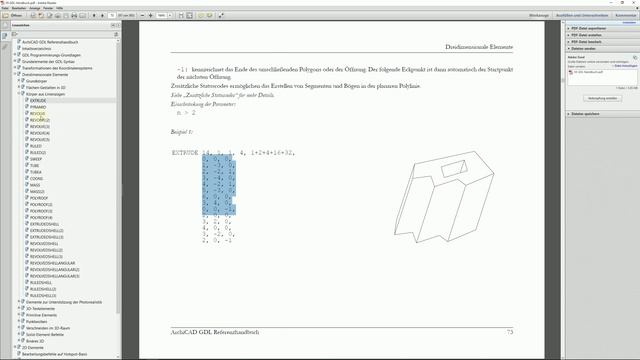Zoom in with the plus icon
Image resolution: width=640 pixels, height=360 pixels.
coord(151,16)
